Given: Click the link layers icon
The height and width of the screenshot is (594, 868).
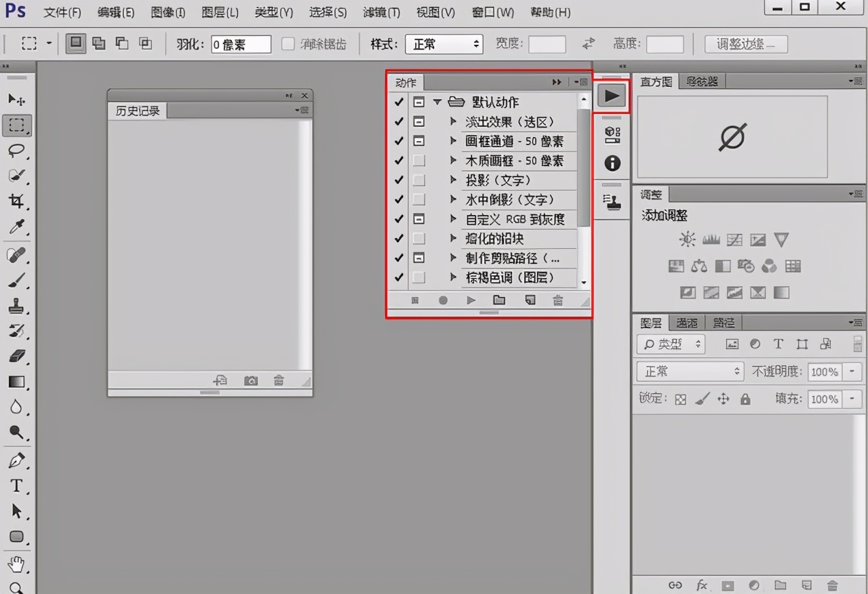Looking at the screenshot, I should click(675, 585).
